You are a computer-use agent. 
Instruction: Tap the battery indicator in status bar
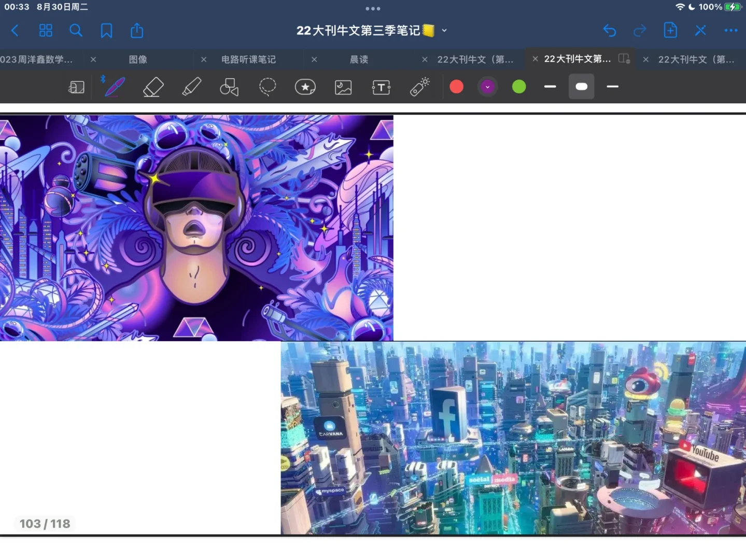pos(733,7)
